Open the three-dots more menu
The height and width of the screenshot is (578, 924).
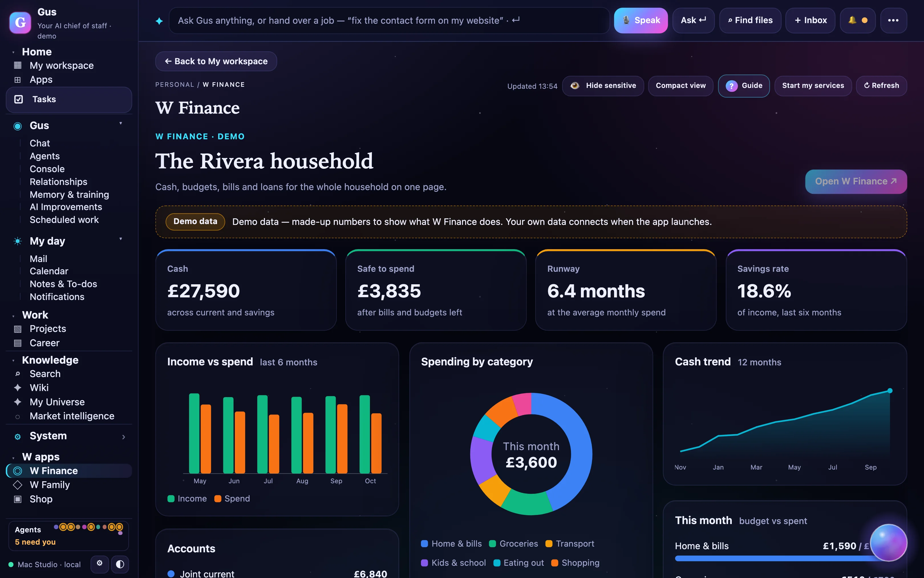[x=893, y=20]
